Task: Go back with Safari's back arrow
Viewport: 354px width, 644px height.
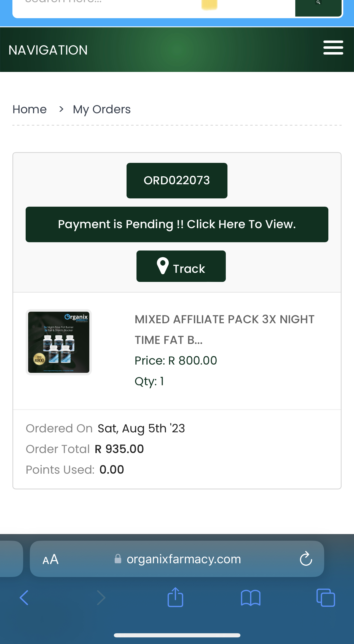Action: pos(24,597)
